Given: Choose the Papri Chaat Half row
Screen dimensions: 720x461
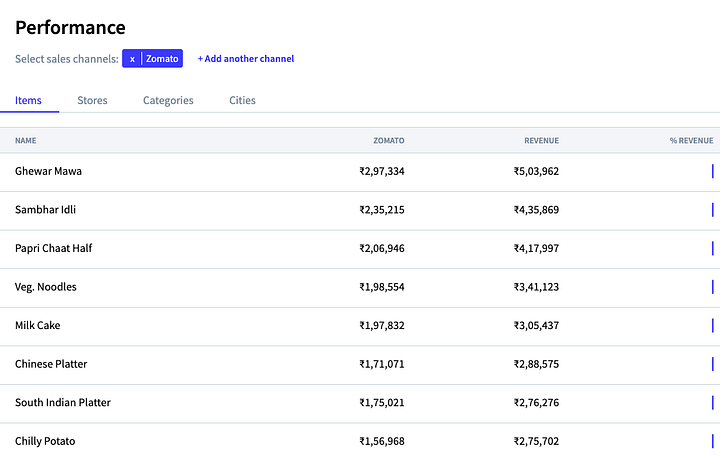Looking at the screenshot, I should pyautogui.click(x=53, y=248).
